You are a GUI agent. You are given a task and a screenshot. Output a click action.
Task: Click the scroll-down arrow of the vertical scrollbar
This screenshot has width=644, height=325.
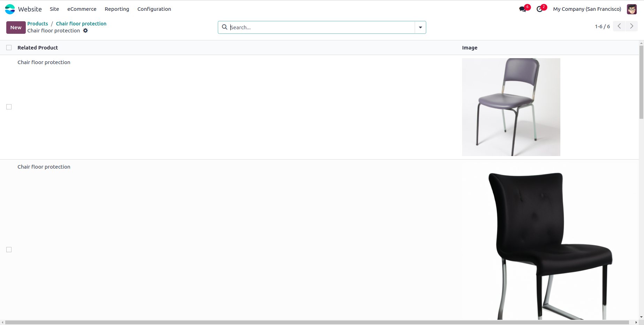click(x=641, y=317)
